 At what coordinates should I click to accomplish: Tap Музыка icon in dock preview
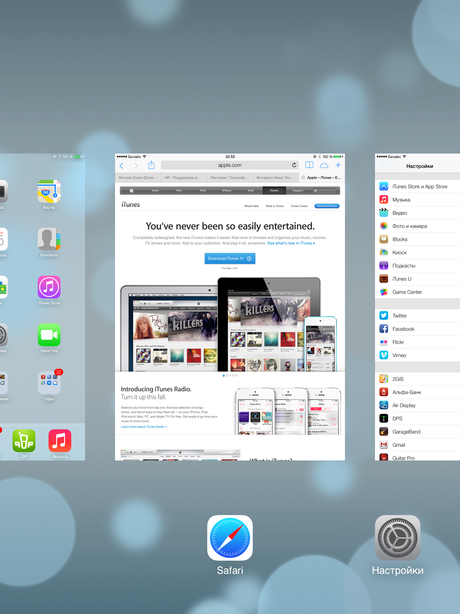pos(60,441)
